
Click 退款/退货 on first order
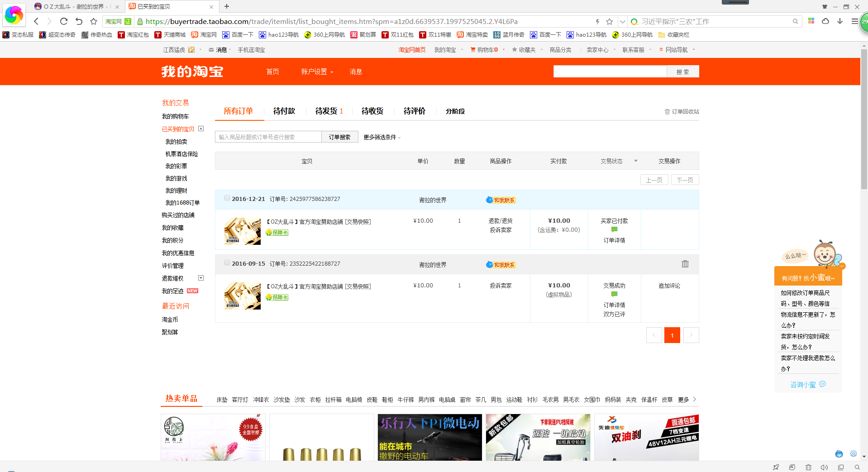click(501, 221)
